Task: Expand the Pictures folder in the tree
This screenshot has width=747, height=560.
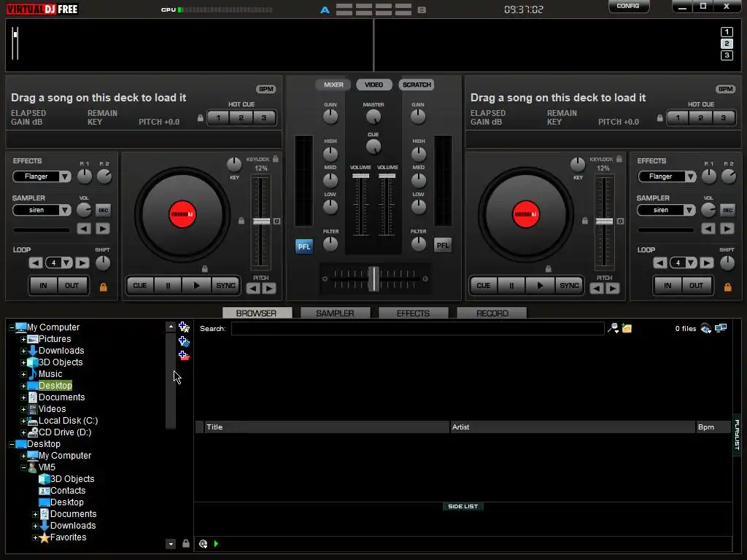Action: (23, 339)
